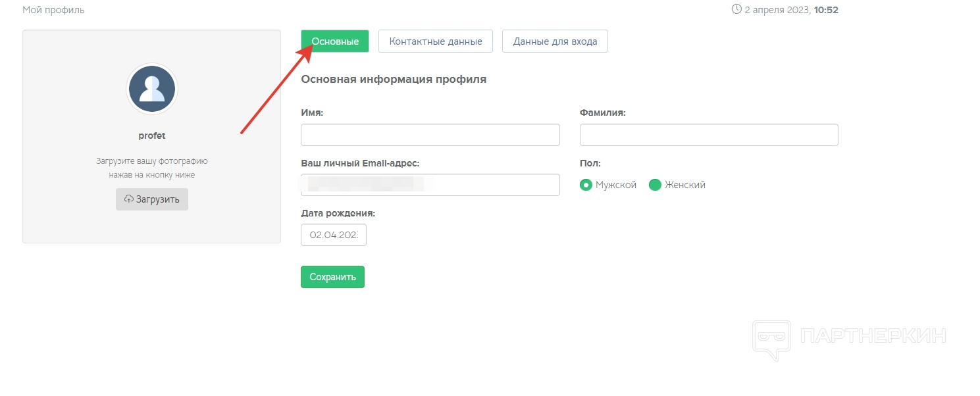The image size is (980, 396).
Task: Click the photo upload instruction text
Action: point(152,168)
